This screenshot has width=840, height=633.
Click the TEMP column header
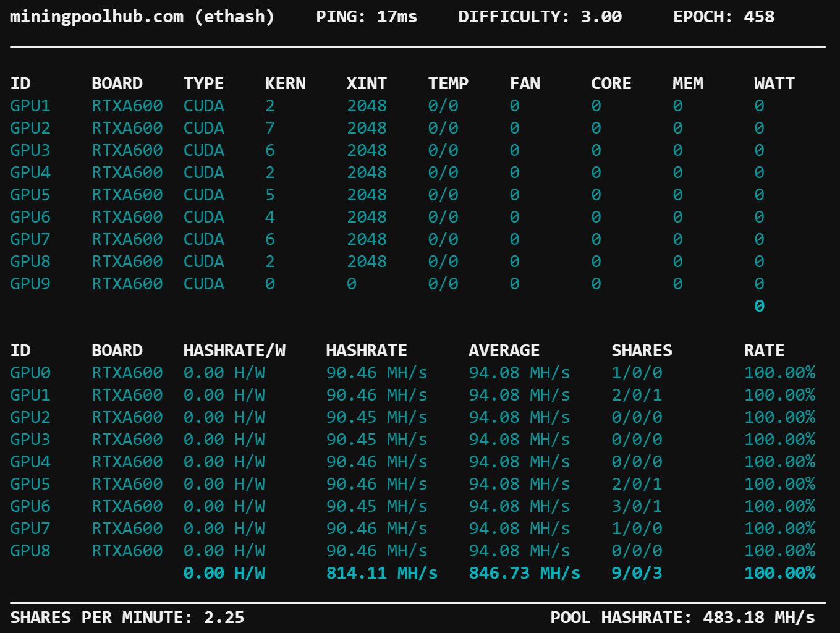point(449,83)
